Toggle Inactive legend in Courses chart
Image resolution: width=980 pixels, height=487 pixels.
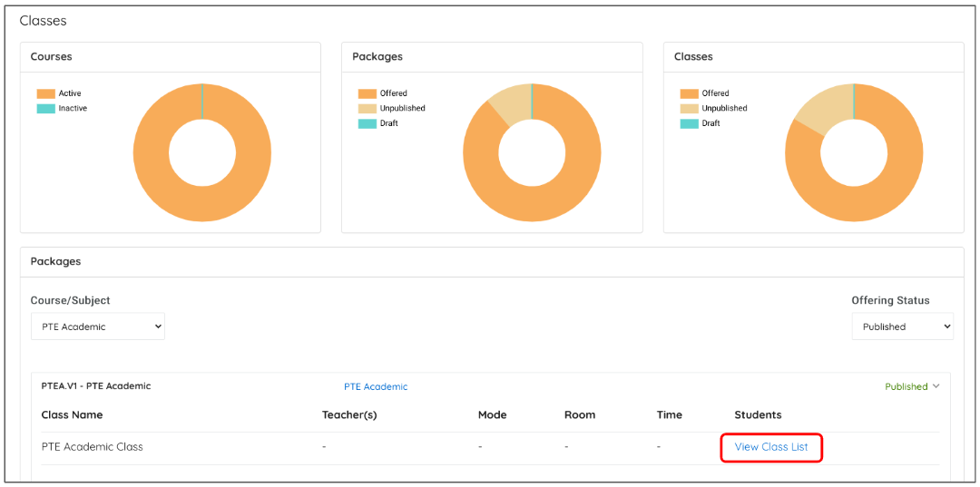(x=63, y=108)
